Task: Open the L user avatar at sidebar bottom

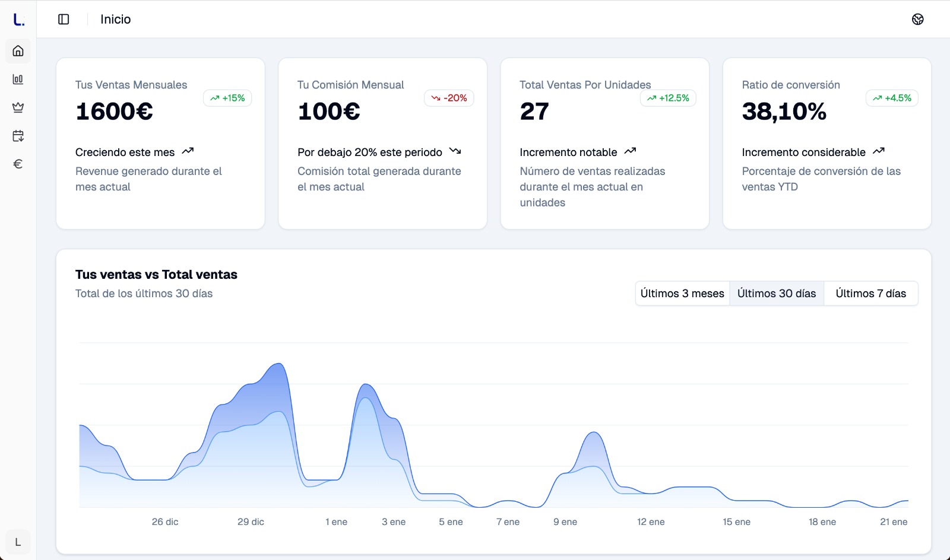Action: 18,542
